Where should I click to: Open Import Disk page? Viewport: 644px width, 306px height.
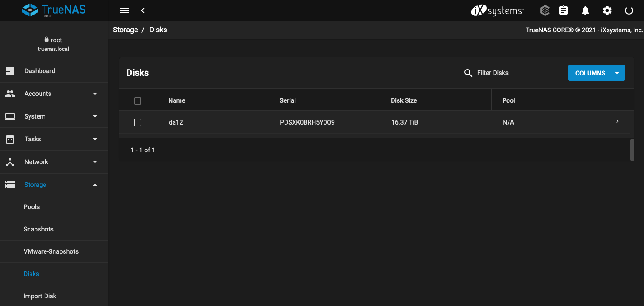[54, 296]
